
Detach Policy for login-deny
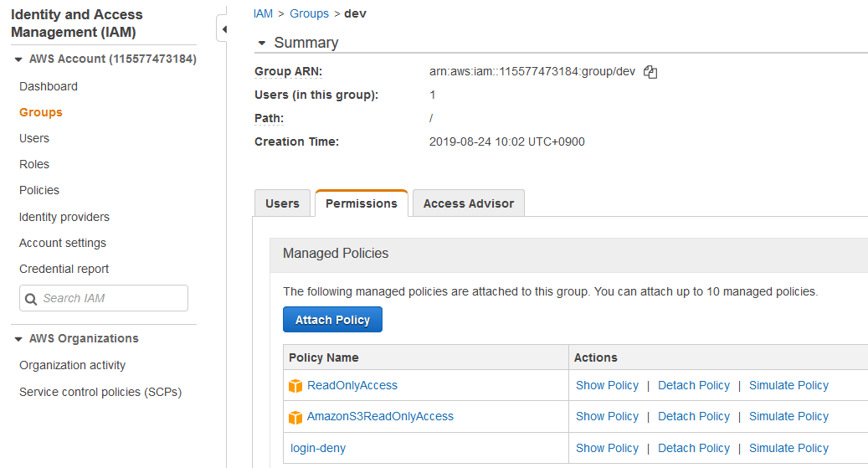click(694, 448)
